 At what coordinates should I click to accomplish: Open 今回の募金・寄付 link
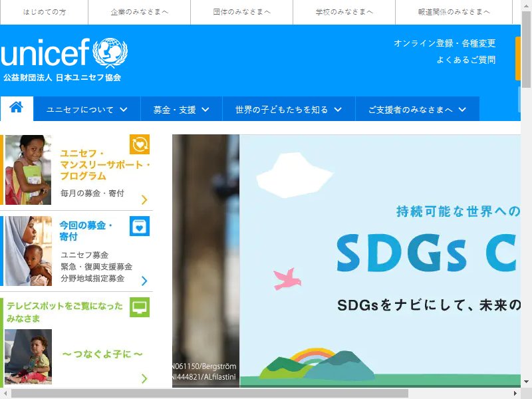pos(86,231)
